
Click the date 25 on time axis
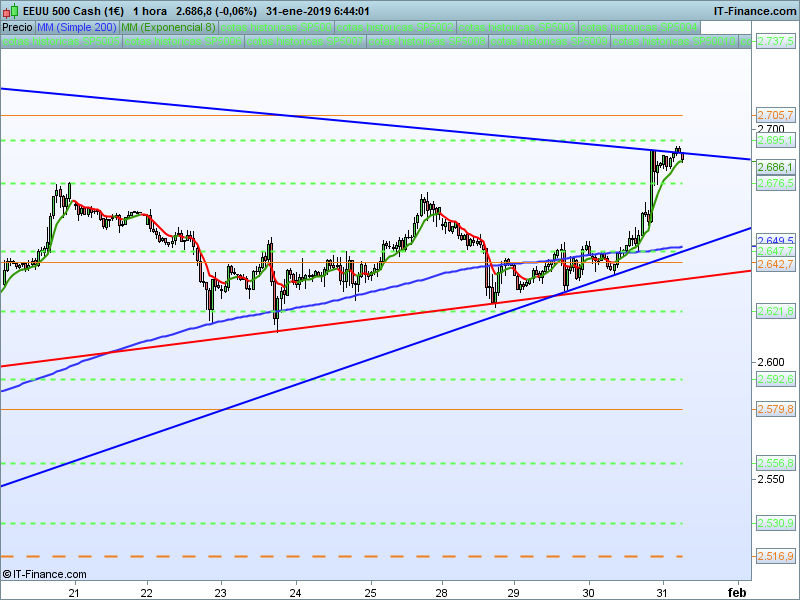pyautogui.click(x=370, y=593)
